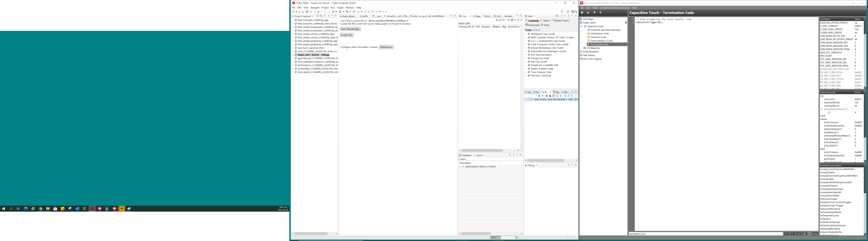This screenshot has width=868, height=241.
Task: Click the Save All icon in Sensor Controller Studio
Action: 601,13
